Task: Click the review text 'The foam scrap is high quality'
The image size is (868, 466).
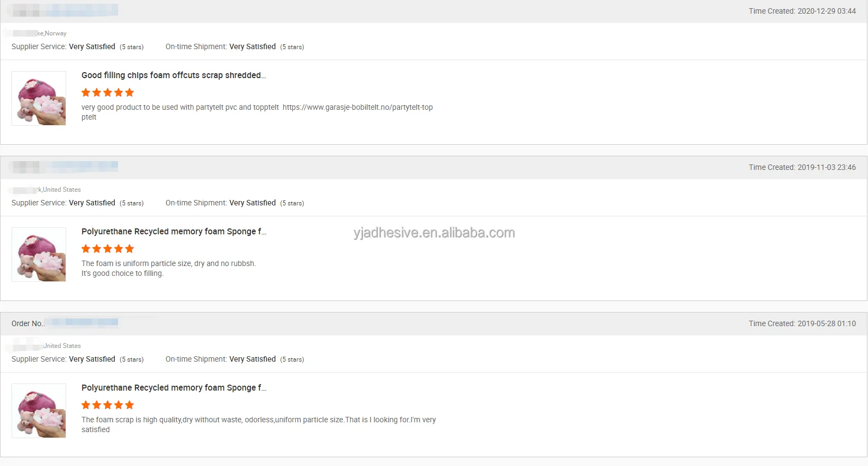Action: [x=259, y=420]
